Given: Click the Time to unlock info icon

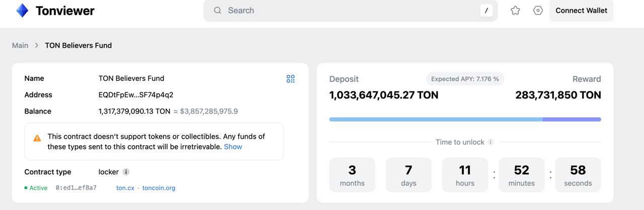Looking at the screenshot, I should 491,142.
